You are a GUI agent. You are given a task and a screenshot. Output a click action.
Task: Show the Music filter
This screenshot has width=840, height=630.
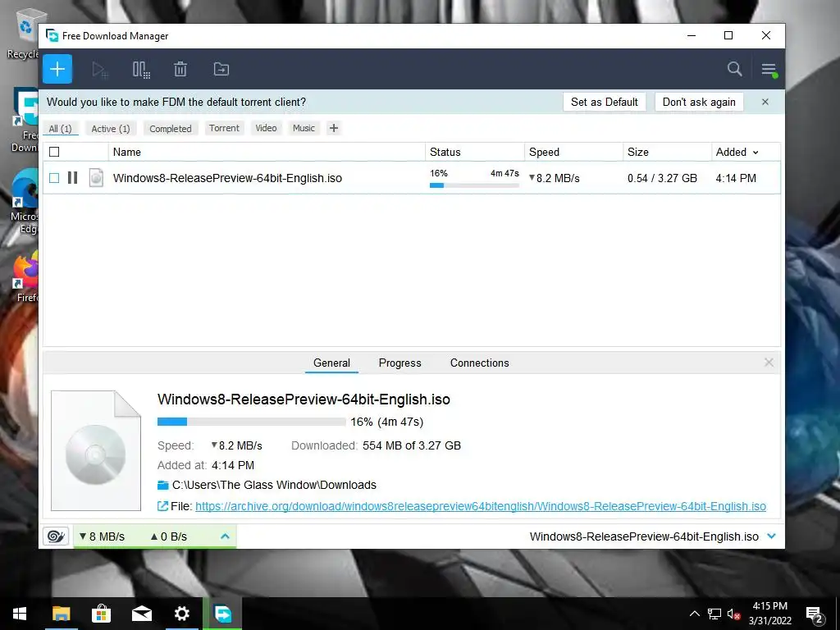tap(304, 128)
